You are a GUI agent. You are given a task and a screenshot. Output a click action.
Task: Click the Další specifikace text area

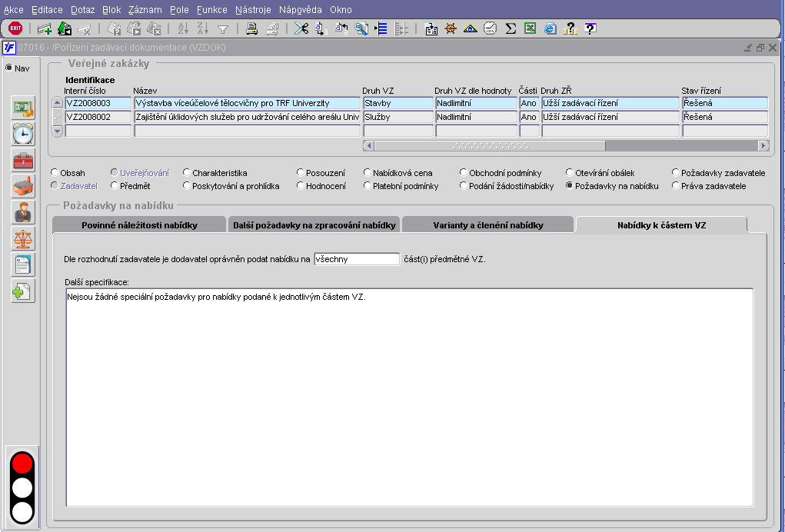coord(410,397)
